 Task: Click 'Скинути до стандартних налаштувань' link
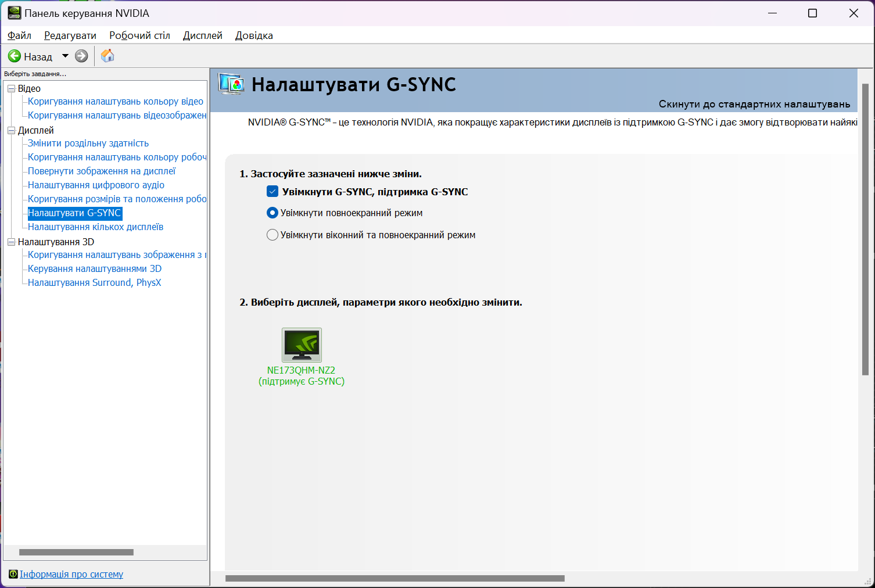pos(754,104)
